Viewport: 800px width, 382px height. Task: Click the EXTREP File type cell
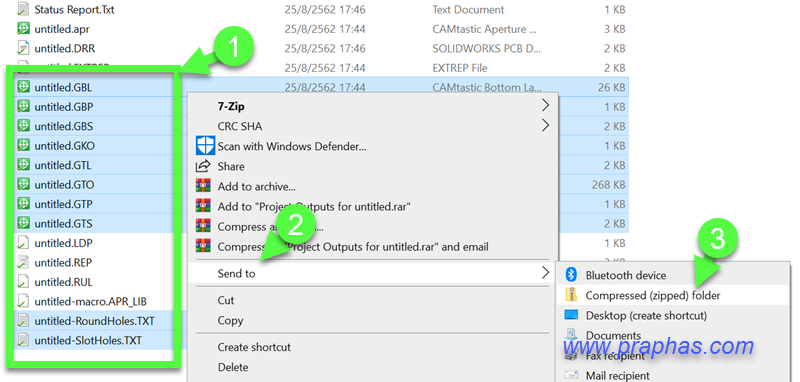pos(460,68)
